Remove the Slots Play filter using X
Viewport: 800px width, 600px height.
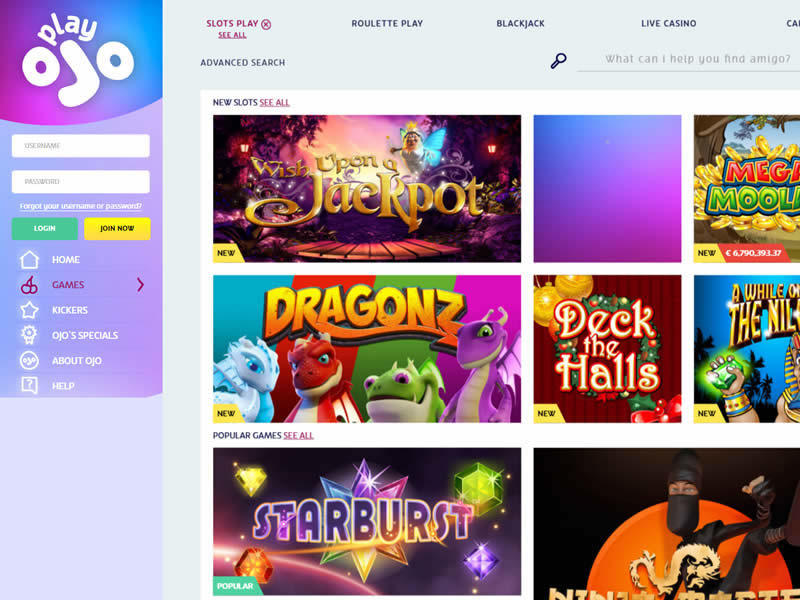266,24
